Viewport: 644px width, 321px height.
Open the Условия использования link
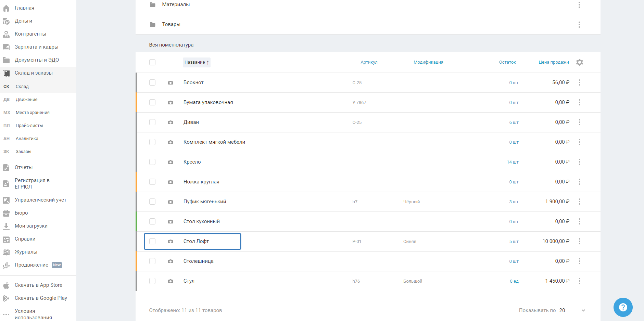tap(33, 314)
